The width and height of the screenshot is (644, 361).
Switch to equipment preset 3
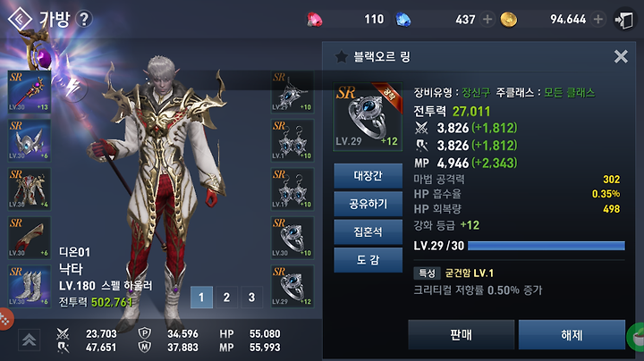(251, 297)
